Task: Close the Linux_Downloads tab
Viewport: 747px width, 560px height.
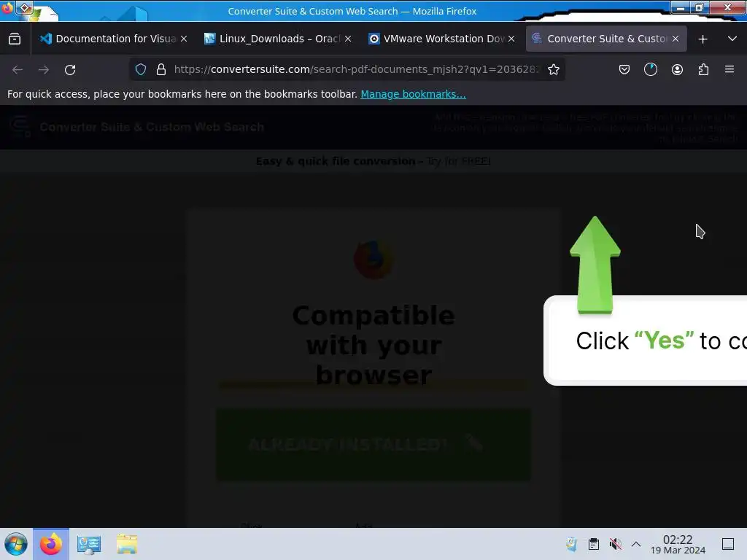Action: (348, 39)
